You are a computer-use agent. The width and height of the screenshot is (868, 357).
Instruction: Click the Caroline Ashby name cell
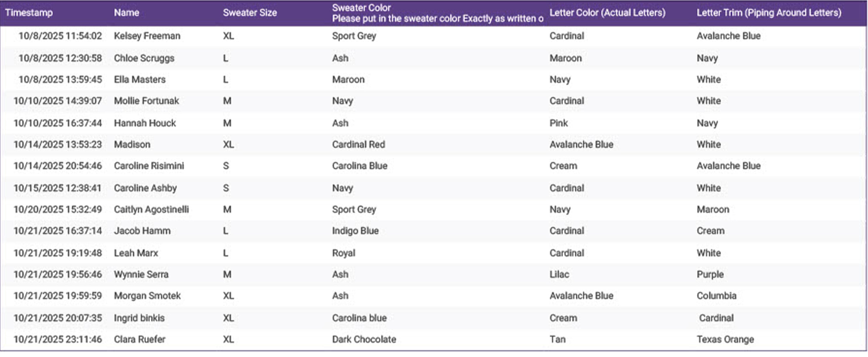pos(145,188)
